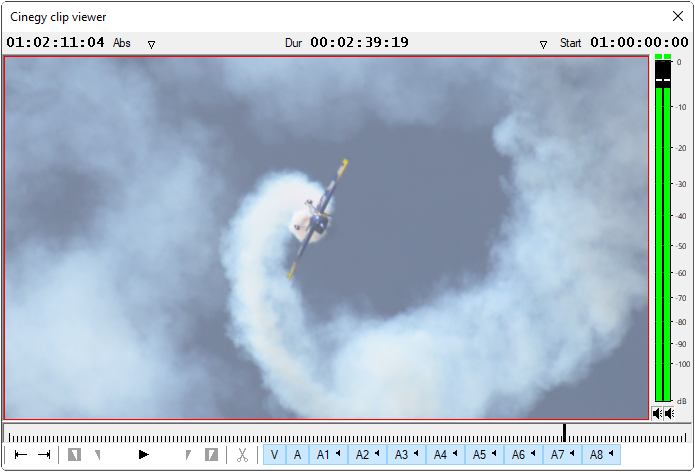Toggle the V video track
The width and height of the screenshot is (695, 472).
[274, 455]
